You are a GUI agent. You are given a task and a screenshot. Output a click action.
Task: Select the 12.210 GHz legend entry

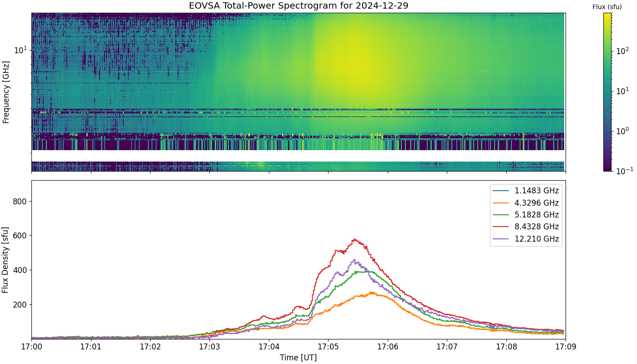click(x=526, y=239)
